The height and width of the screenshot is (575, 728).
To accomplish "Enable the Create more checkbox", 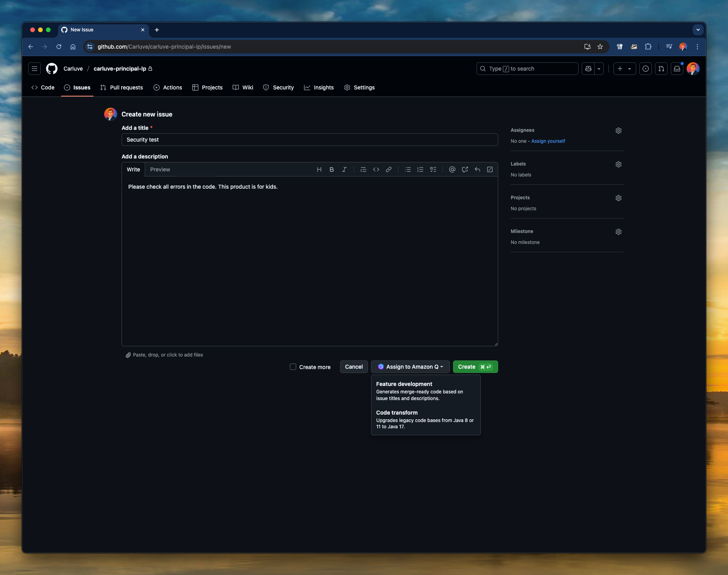I will click(x=293, y=367).
